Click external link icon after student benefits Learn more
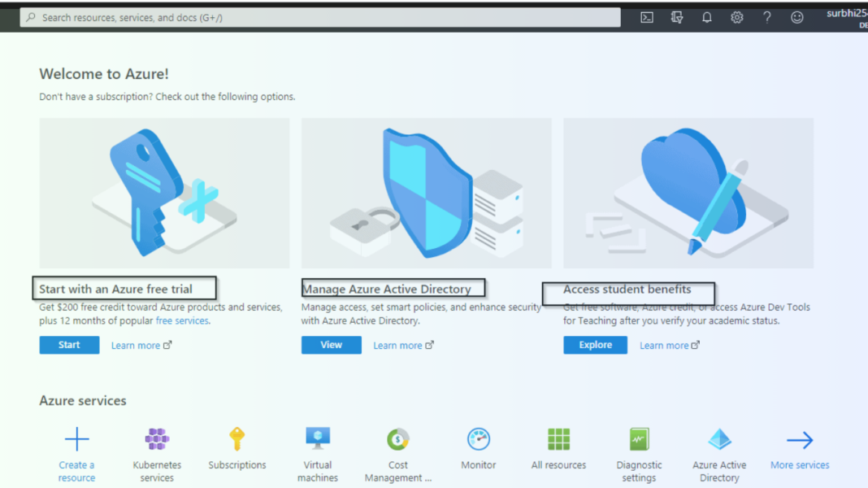This screenshot has height=488, width=868. click(696, 345)
